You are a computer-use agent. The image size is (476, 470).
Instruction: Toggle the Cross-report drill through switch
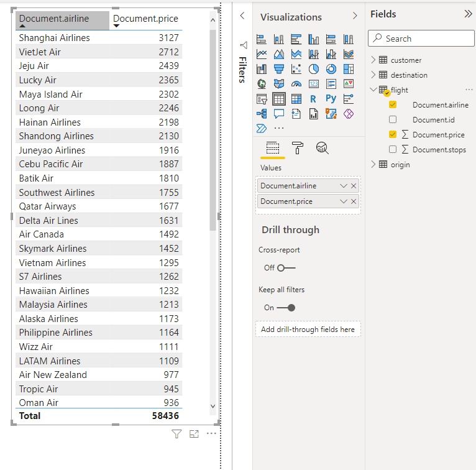286,268
